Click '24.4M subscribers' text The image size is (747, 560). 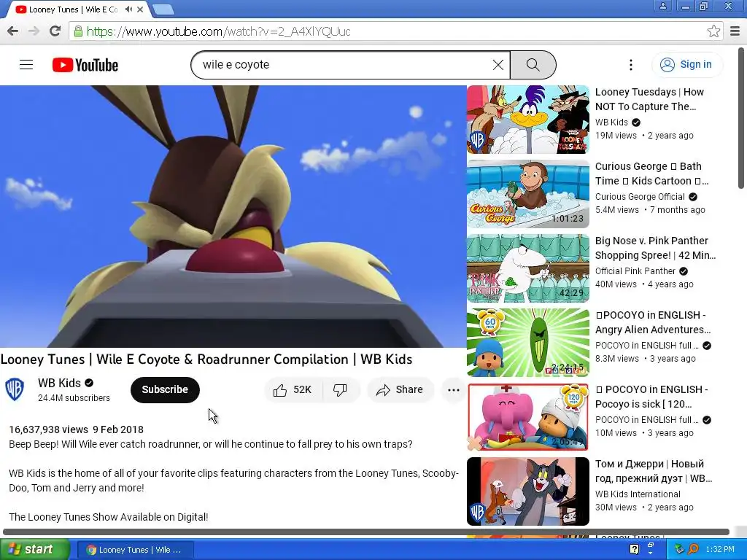point(74,397)
